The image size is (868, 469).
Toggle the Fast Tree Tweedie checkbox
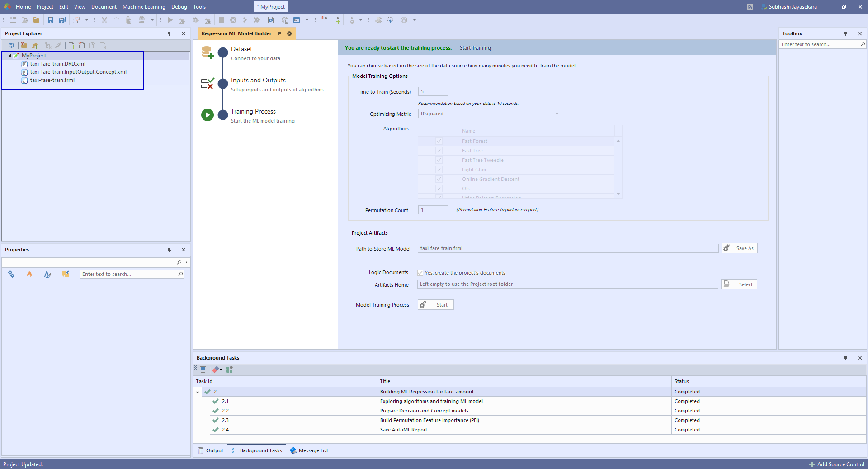coord(439,160)
